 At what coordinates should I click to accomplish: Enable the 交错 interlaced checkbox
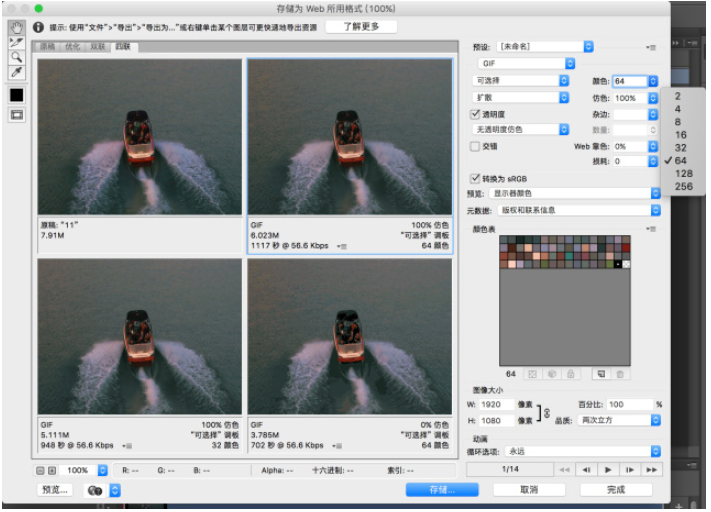[x=476, y=146]
